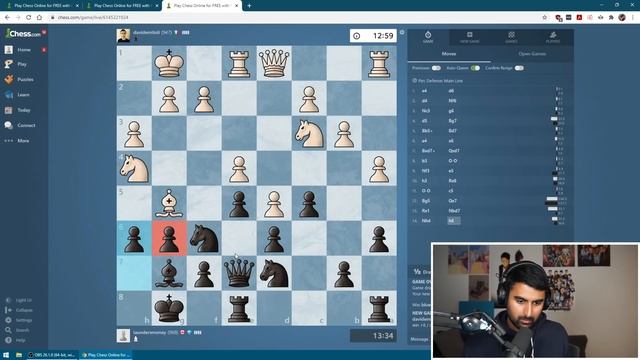Select move 14 h6 in move list
The image size is (640, 360).
coord(453,221)
